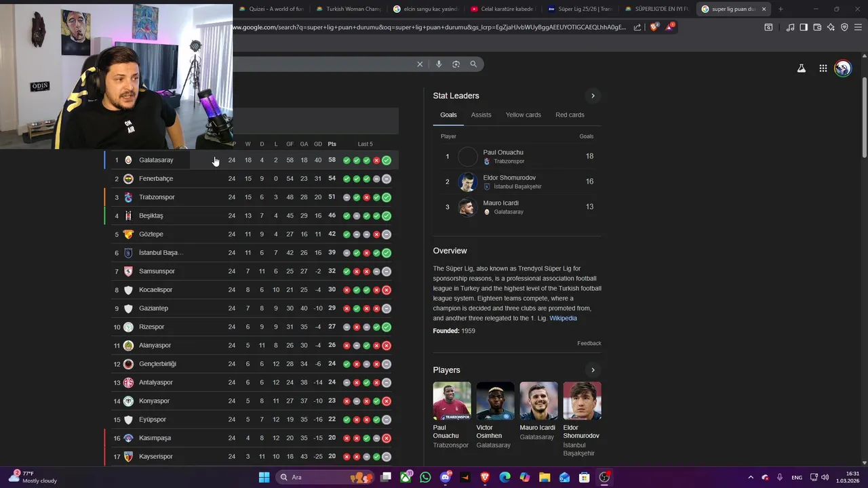Expand the Stat Leaders section arrow
The image size is (868, 488).
pos(593,96)
